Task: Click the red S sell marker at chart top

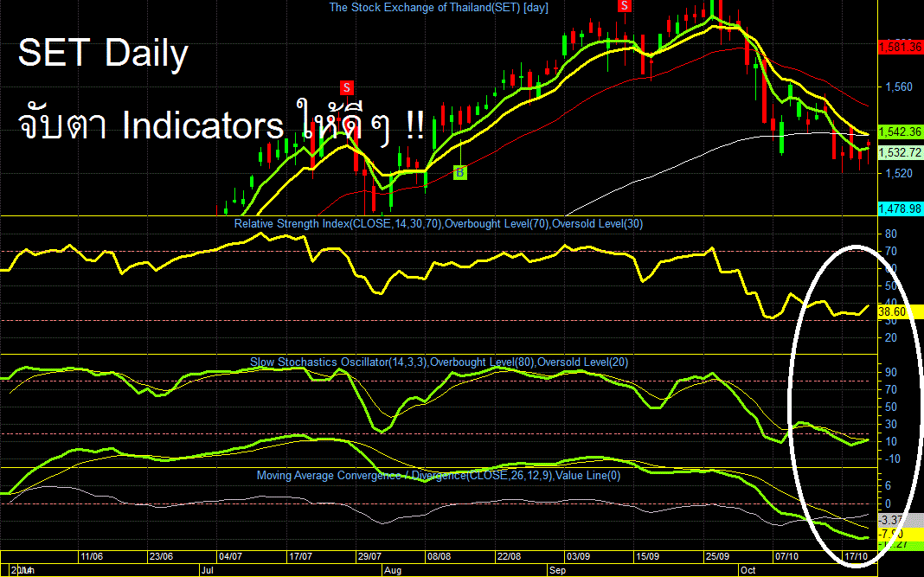Action: point(624,6)
